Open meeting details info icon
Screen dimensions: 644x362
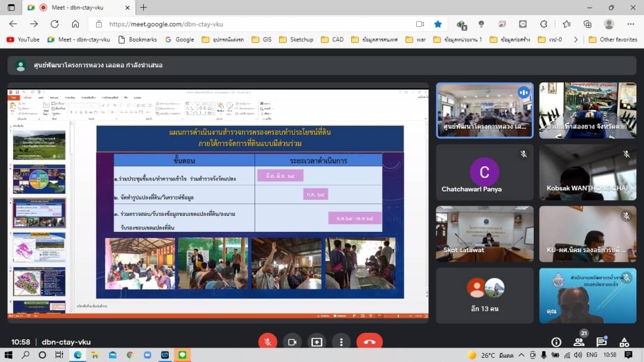[556, 342]
